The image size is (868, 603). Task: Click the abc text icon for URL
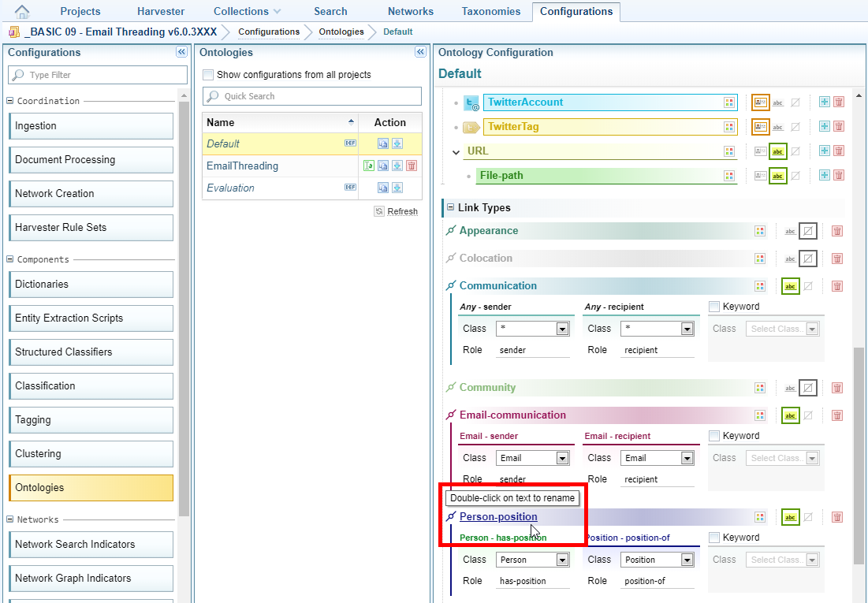pyautogui.click(x=778, y=151)
